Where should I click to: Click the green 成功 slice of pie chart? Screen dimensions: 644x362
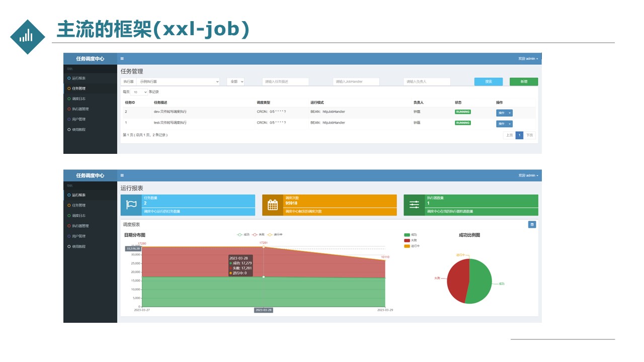(x=482, y=283)
